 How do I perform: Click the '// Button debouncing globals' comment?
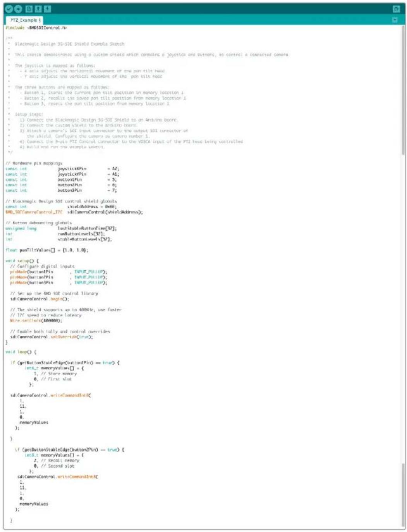pos(39,223)
